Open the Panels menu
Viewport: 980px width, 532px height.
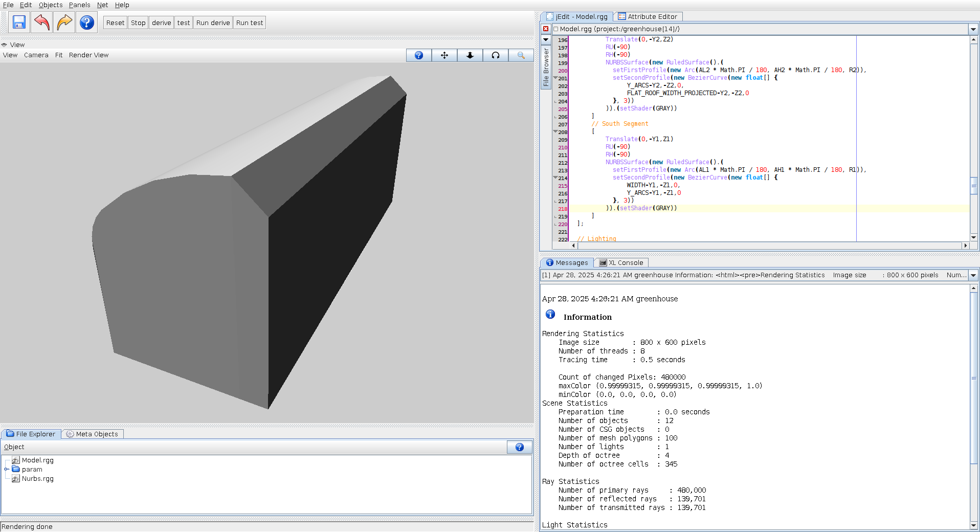click(79, 5)
